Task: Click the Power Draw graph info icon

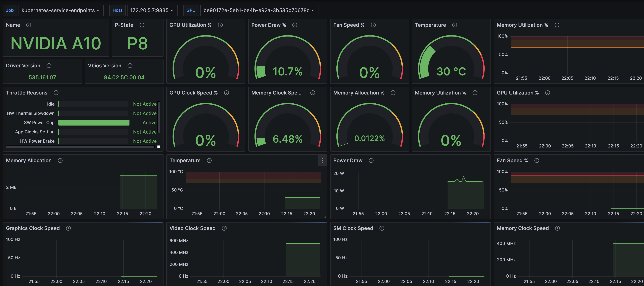Action: [x=371, y=161]
